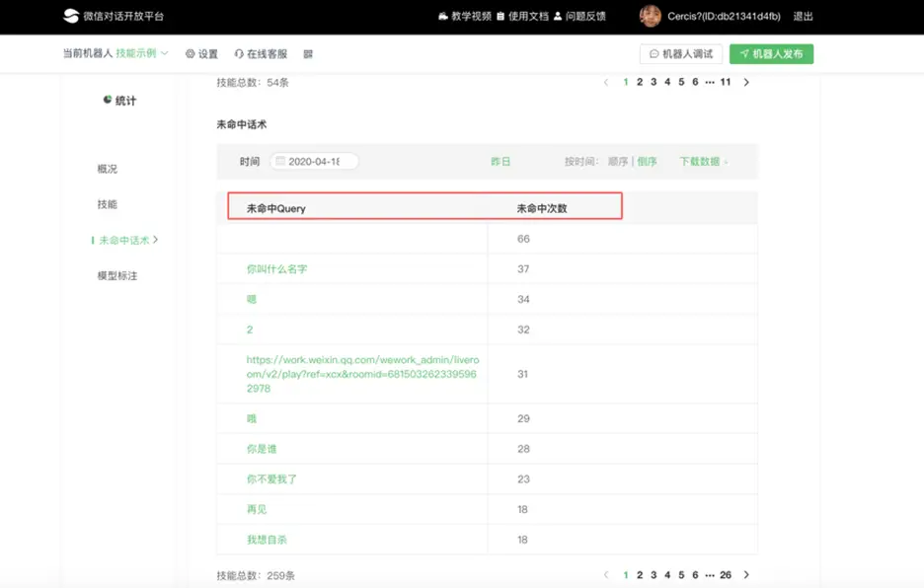Select 概况 in the sidebar
The height and width of the screenshot is (588, 924).
[108, 169]
